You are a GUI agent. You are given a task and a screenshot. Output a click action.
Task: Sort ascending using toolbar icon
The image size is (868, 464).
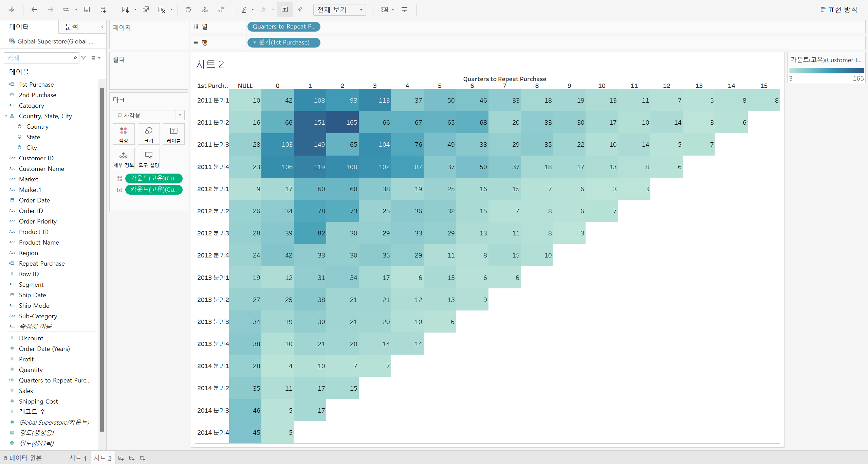pos(205,10)
